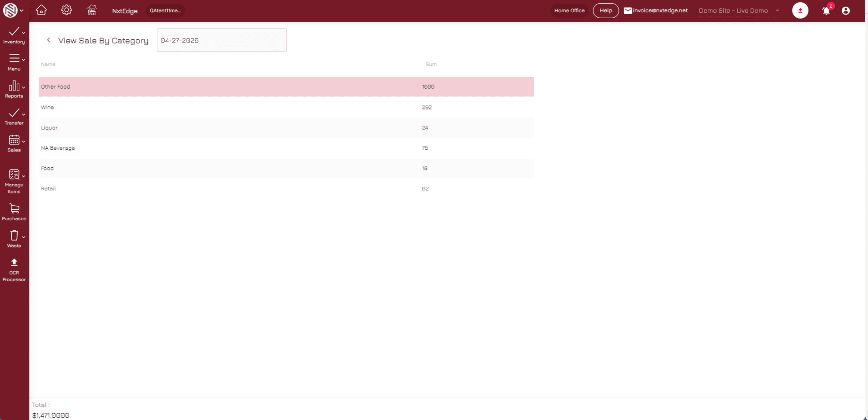The image size is (868, 420).
Task: Go back with the arrow beside View Sale By Category
Action: click(x=48, y=40)
